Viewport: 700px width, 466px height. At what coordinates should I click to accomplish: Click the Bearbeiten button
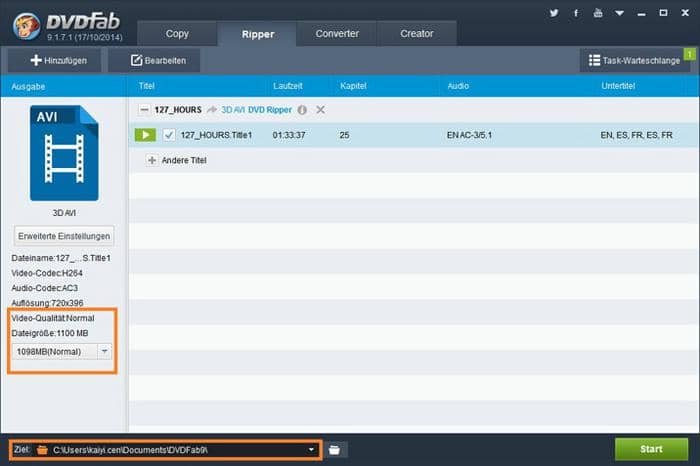(154, 60)
